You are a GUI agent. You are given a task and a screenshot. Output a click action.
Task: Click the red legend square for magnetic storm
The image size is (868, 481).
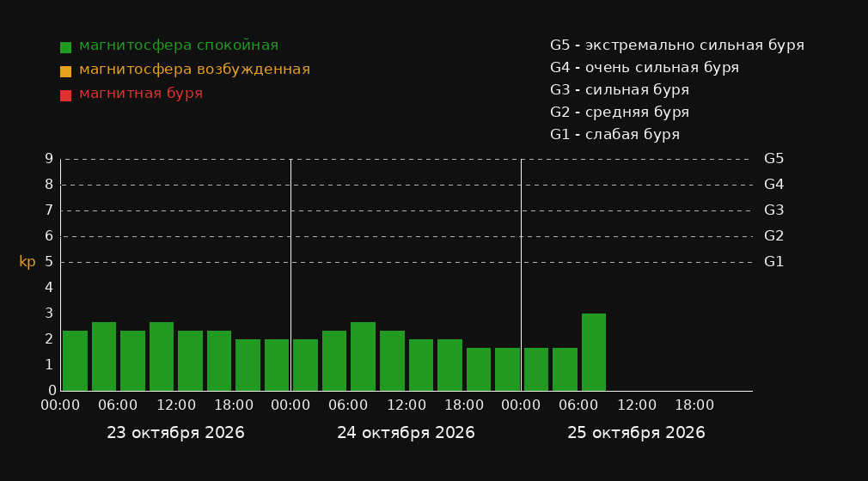(66, 95)
